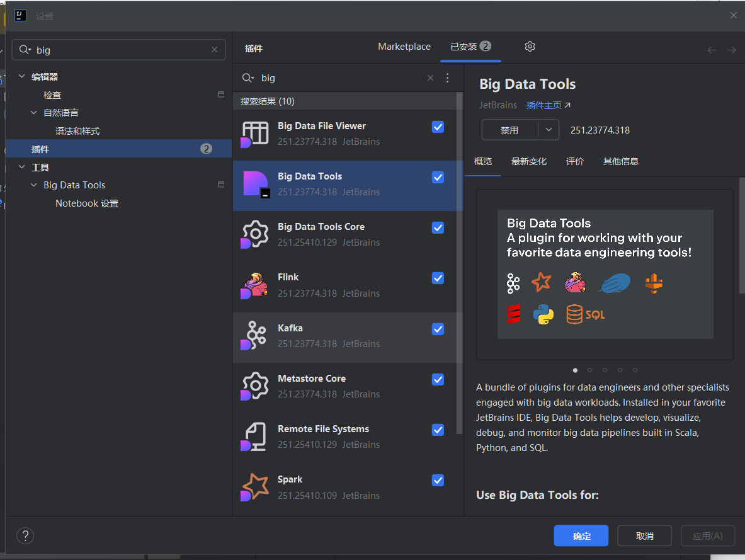Image resolution: width=745 pixels, height=560 pixels.
Task: Collapse the 工具 tree node
Action: coord(22,167)
